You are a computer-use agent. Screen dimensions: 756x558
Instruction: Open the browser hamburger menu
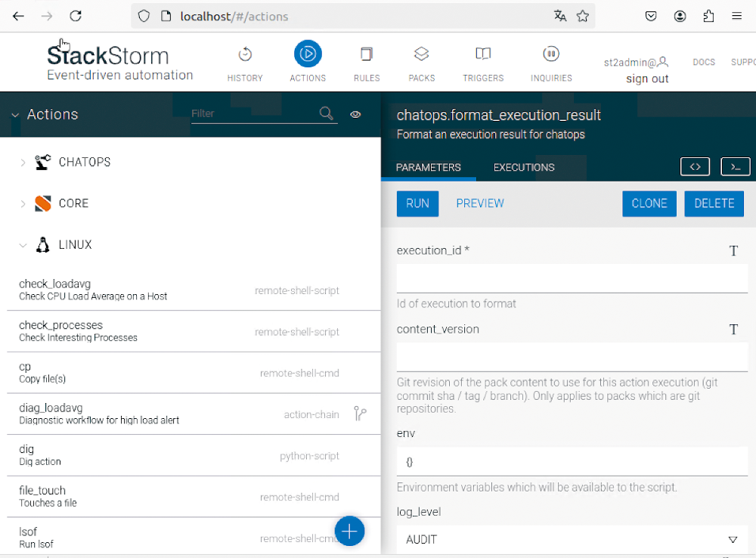coord(736,16)
